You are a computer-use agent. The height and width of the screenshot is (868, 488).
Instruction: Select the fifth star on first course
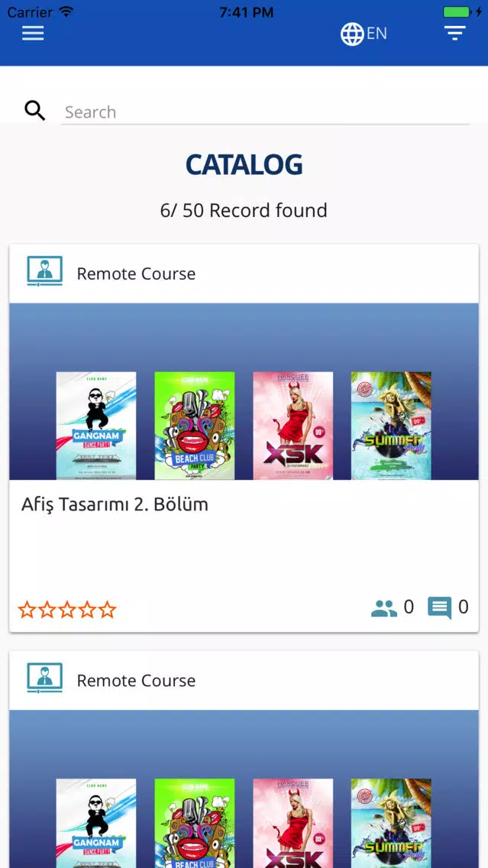[107, 610]
